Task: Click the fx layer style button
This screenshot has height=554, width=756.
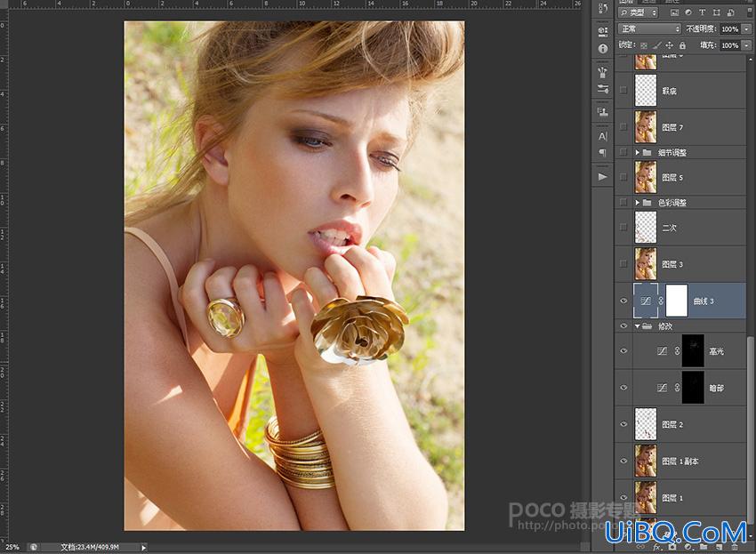Action: [x=656, y=547]
